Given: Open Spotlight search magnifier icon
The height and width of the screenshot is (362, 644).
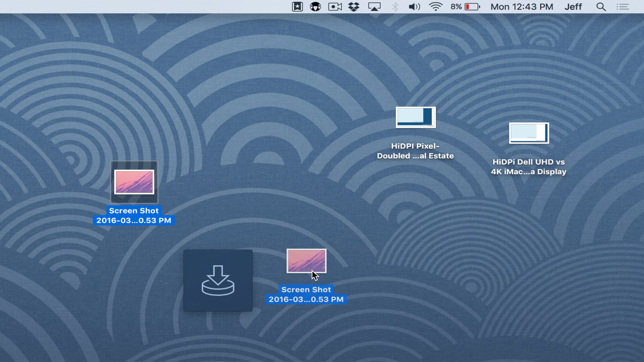Looking at the screenshot, I should point(601,7).
